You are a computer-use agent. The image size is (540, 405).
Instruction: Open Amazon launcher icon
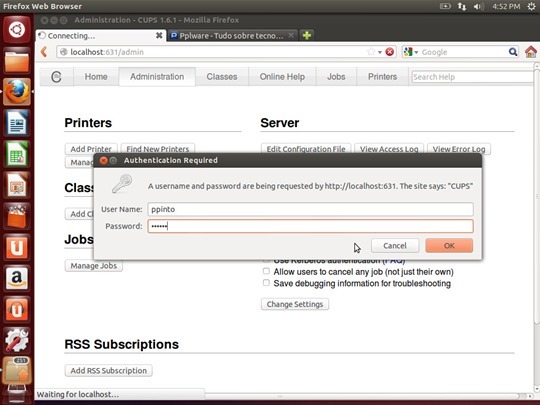coord(17,278)
